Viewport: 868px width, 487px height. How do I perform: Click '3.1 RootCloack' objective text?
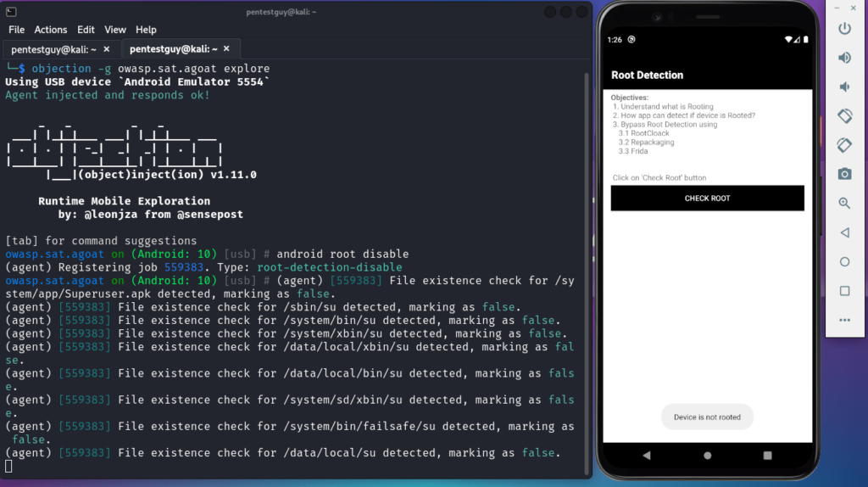tap(643, 133)
